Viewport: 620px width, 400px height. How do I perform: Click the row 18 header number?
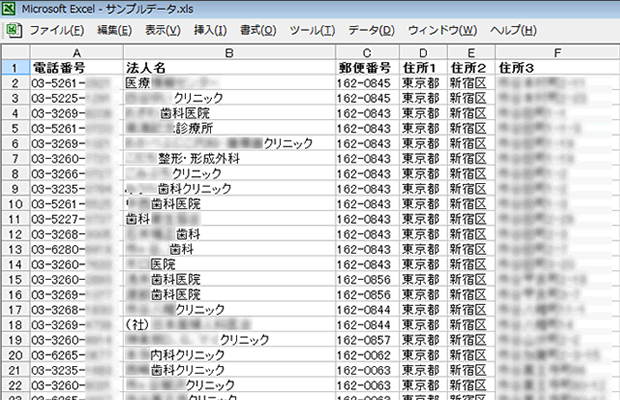coord(14,324)
